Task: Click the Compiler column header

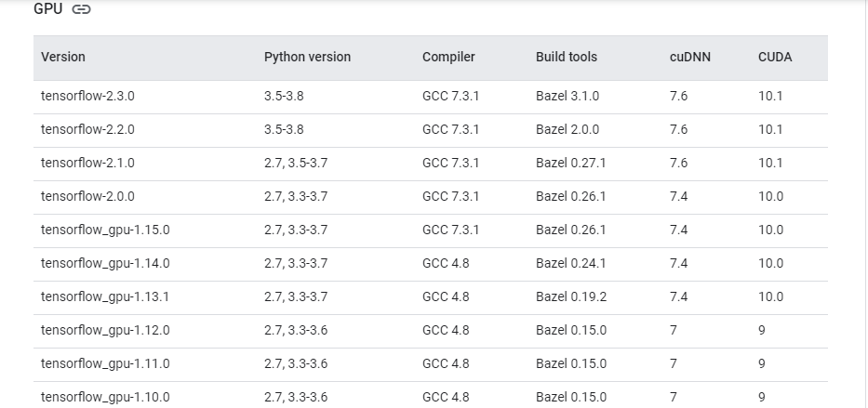Action: [x=448, y=57]
